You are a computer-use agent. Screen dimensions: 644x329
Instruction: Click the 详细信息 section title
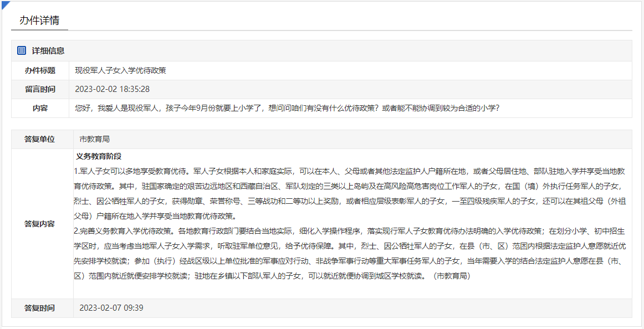(48, 51)
